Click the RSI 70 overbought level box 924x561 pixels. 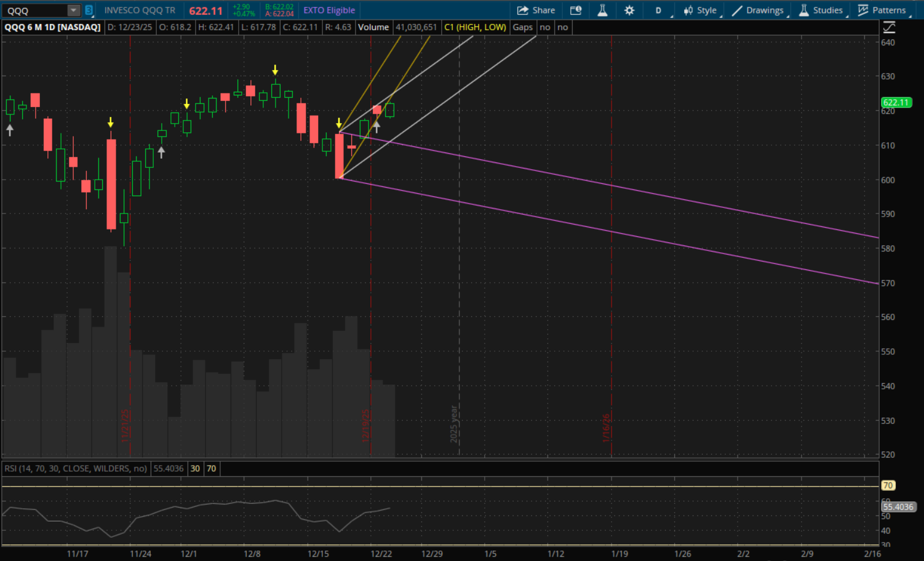[x=212, y=469]
